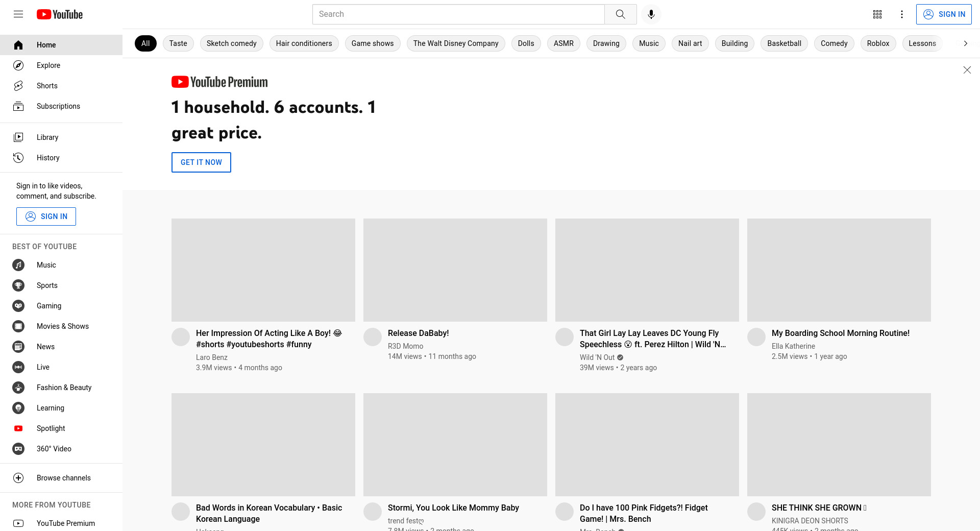Image resolution: width=980 pixels, height=531 pixels.
Task: Open Explore via compass icon
Action: (18, 65)
